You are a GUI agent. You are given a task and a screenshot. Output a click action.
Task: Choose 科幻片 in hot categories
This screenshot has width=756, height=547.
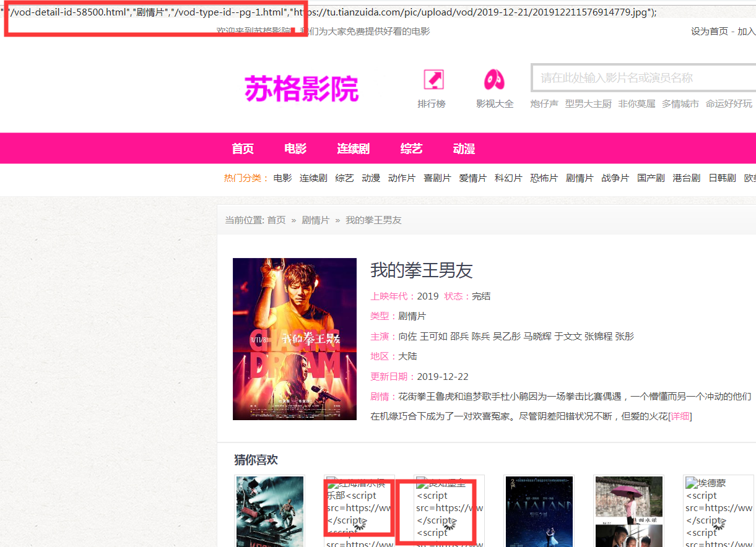(508, 178)
